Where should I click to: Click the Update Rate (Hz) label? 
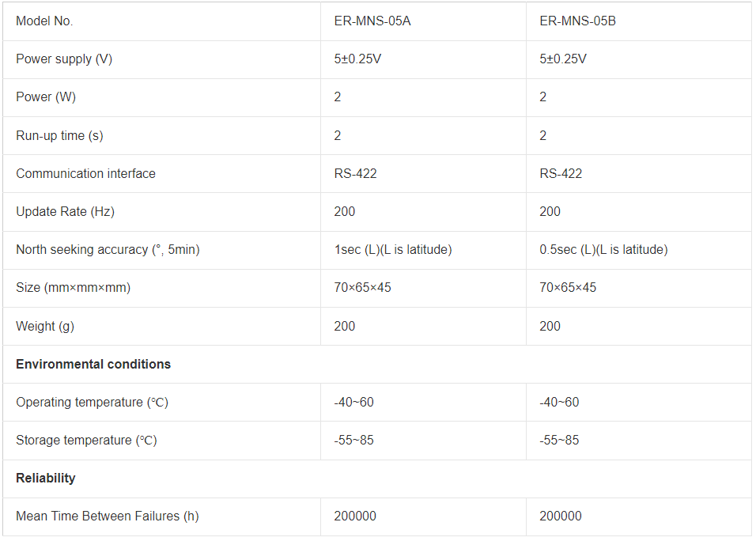pyautogui.click(x=59, y=211)
